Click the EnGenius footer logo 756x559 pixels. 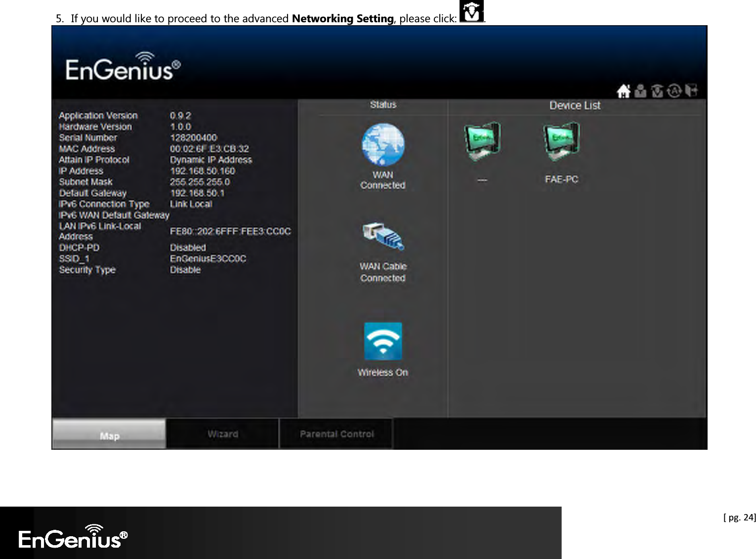click(73, 537)
